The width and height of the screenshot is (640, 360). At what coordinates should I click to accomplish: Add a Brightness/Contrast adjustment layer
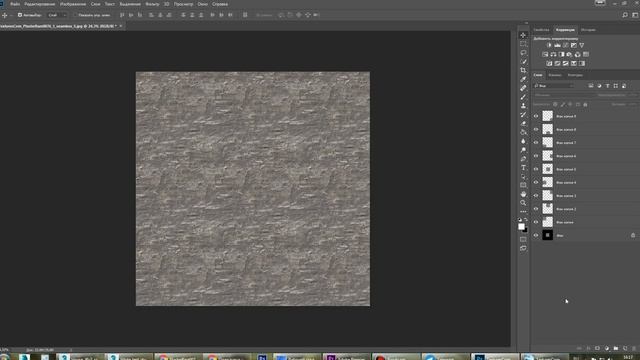(549, 45)
